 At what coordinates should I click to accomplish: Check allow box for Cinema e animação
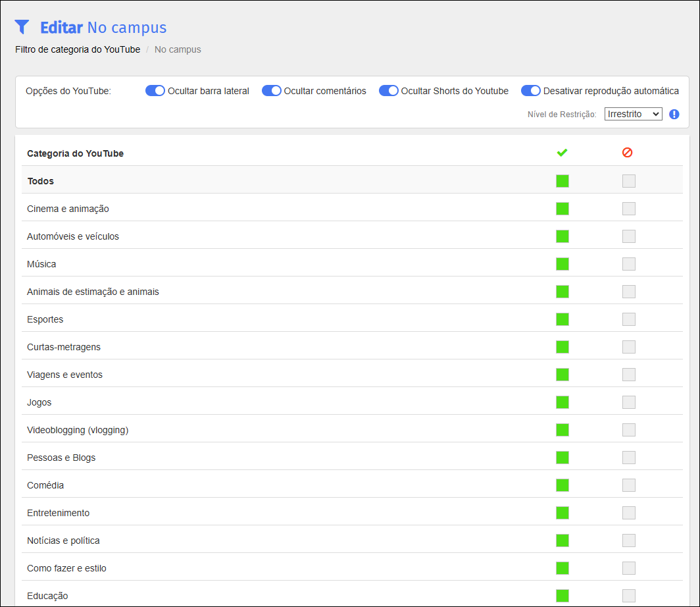click(562, 209)
